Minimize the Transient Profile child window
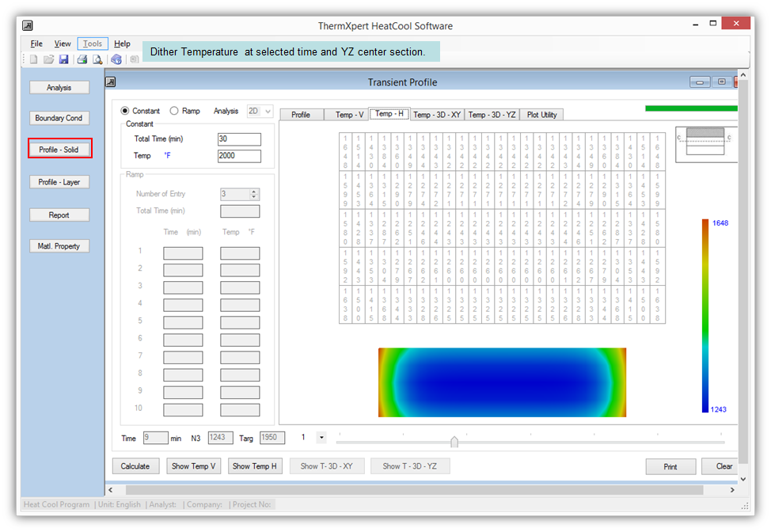The height and width of the screenshot is (532, 771). (x=699, y=82)
